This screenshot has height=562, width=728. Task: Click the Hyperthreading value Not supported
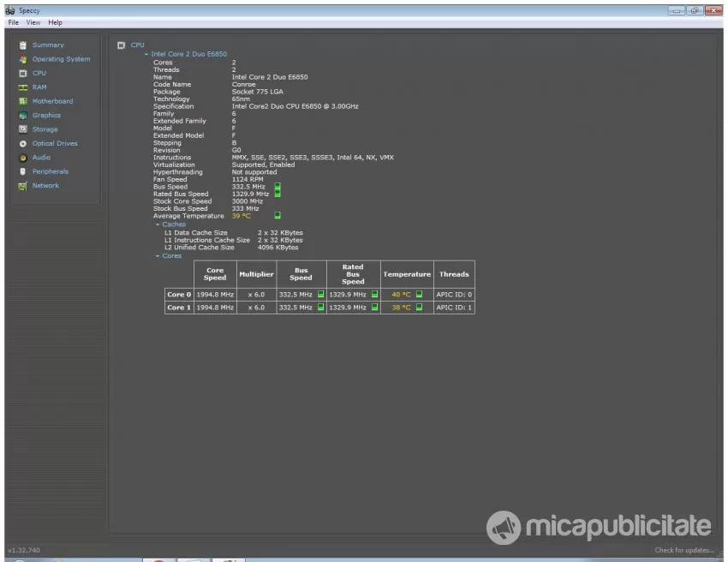pyautogui.click(x=254, y=172)
